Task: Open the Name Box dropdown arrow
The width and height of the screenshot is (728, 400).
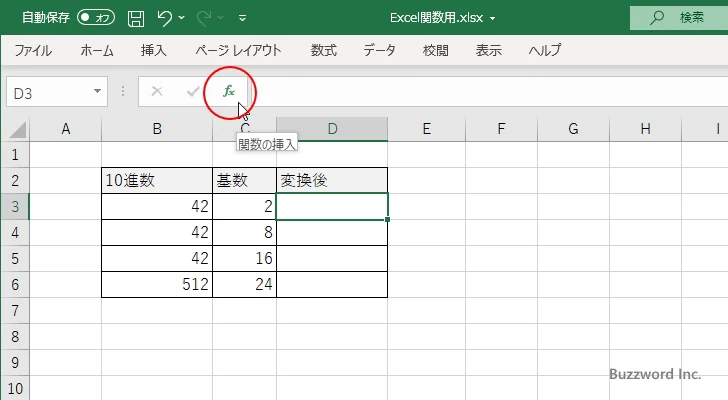Action: coord(98,91)
